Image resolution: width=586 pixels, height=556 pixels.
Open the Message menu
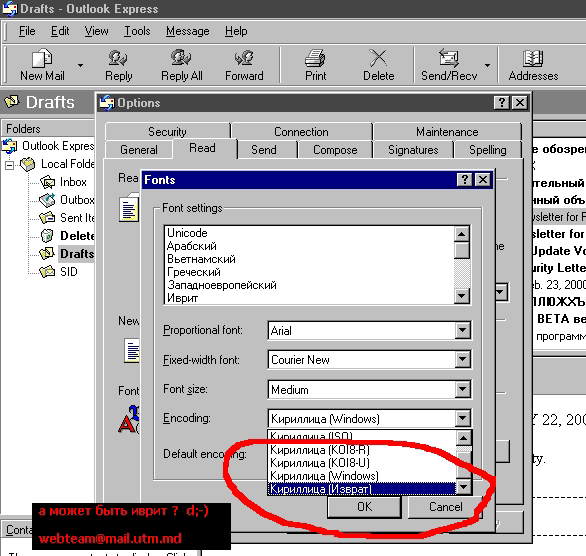coord(187,31)
